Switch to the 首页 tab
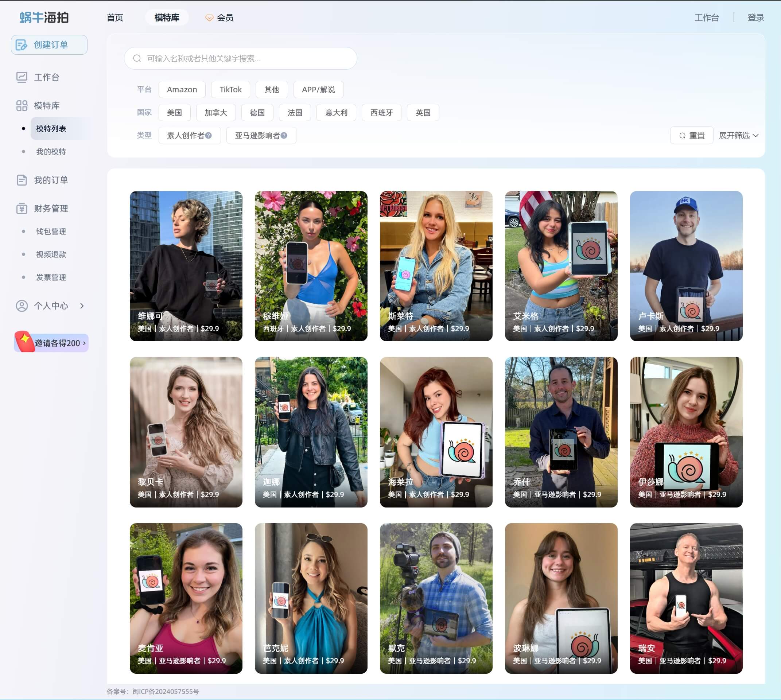Image resolution: width=781 pixels, height=700 pixels. (114, 18)
